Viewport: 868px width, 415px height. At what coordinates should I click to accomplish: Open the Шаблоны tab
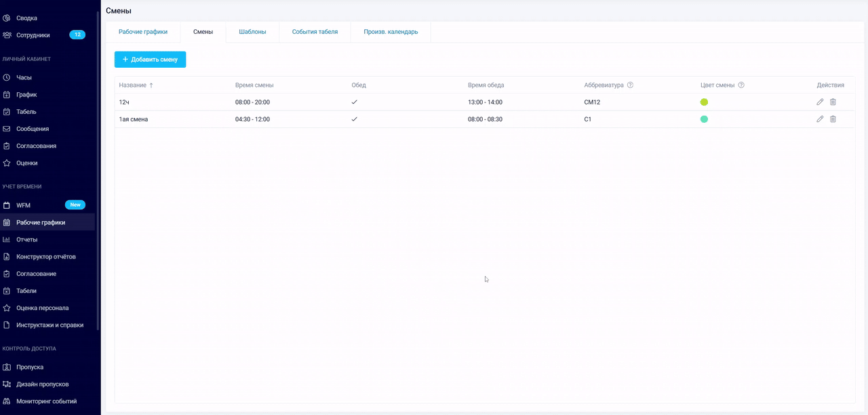coord(252,32)
